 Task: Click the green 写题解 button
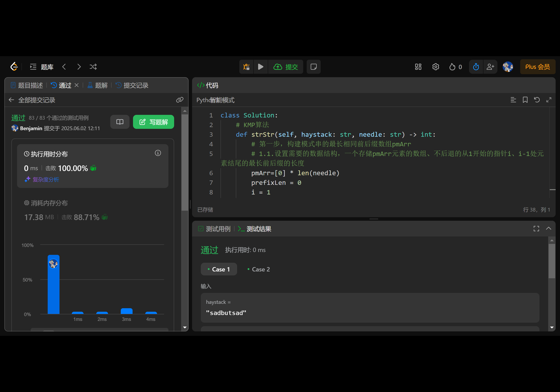click(x=153, y=122)
